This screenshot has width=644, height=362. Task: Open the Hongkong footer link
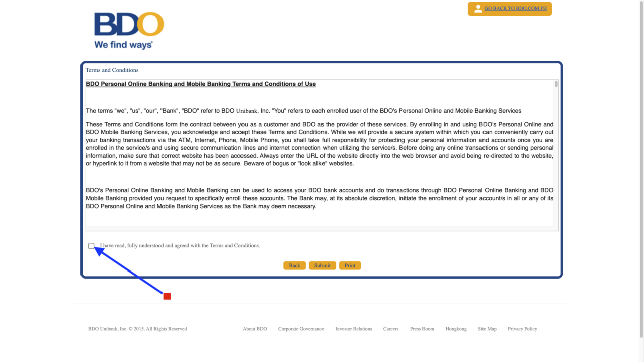456,329
